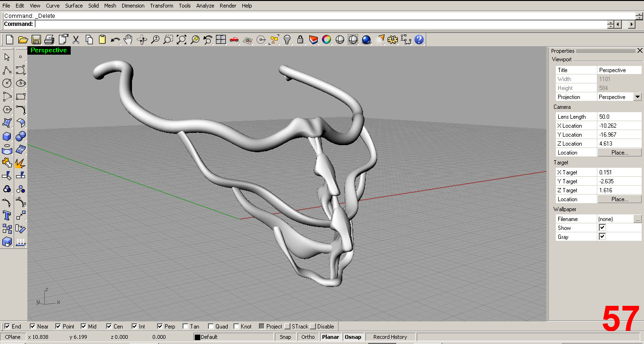Click the Lock objects padlock icon
644x344 pixels.
[x=300, y=40]
